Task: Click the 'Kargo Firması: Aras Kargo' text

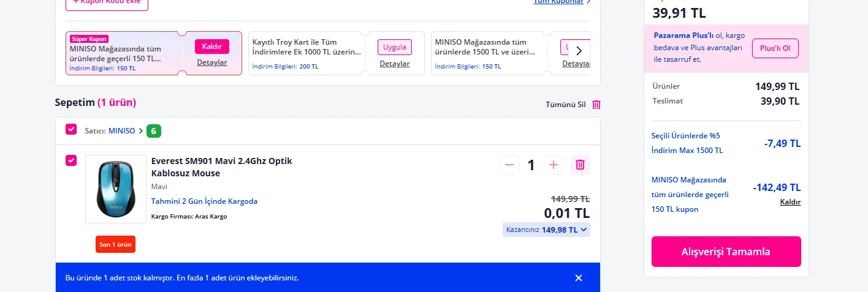Action: 189,217
